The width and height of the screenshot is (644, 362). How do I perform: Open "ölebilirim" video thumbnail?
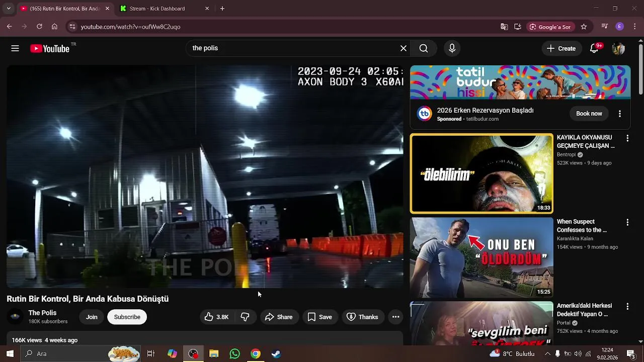[x=481, y=173]
